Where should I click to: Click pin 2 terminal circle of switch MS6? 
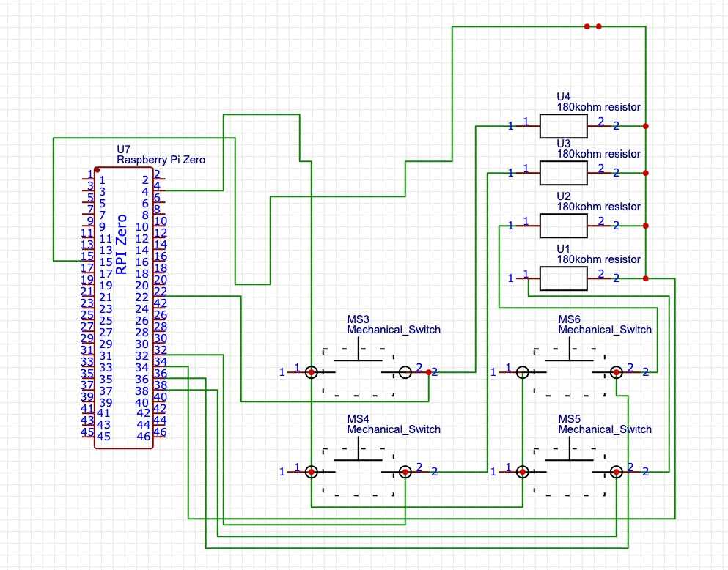[x=617, y=372]
